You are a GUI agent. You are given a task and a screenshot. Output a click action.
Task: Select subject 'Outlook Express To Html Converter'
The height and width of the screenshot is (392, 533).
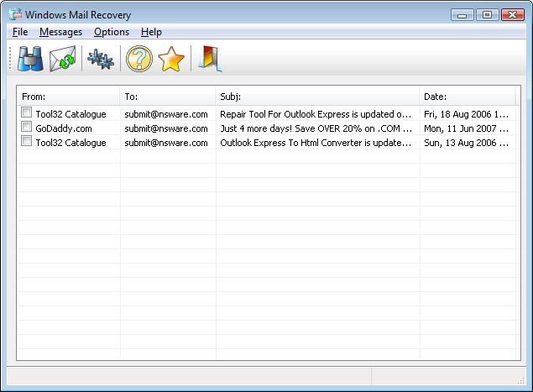(316, 143)
